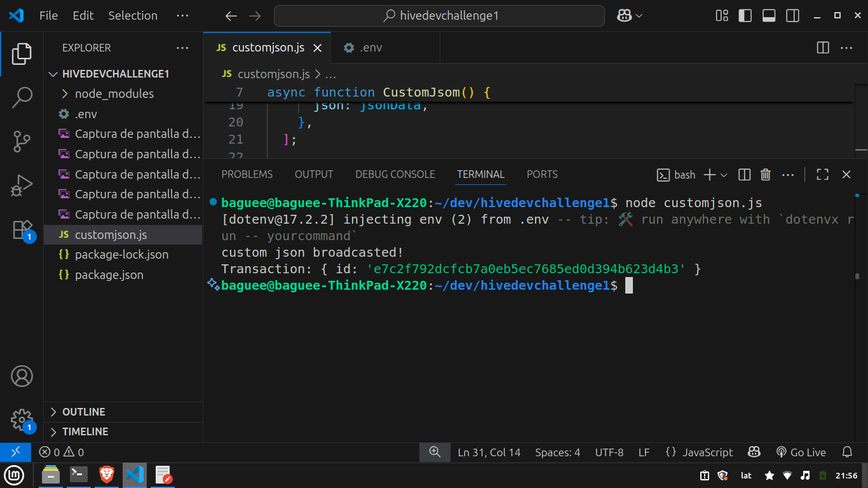Screen dimensions: 868x488
Task: Open the File menu
Action: [x=48, y=16]
